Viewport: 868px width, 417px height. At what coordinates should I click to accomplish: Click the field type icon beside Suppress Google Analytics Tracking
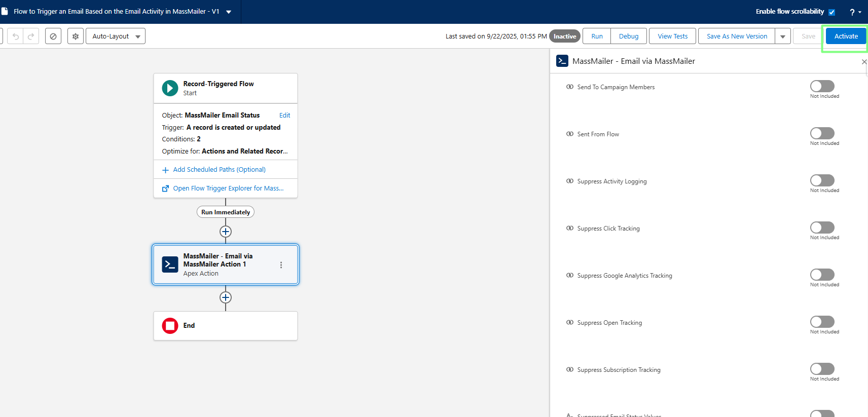[570, 275]
